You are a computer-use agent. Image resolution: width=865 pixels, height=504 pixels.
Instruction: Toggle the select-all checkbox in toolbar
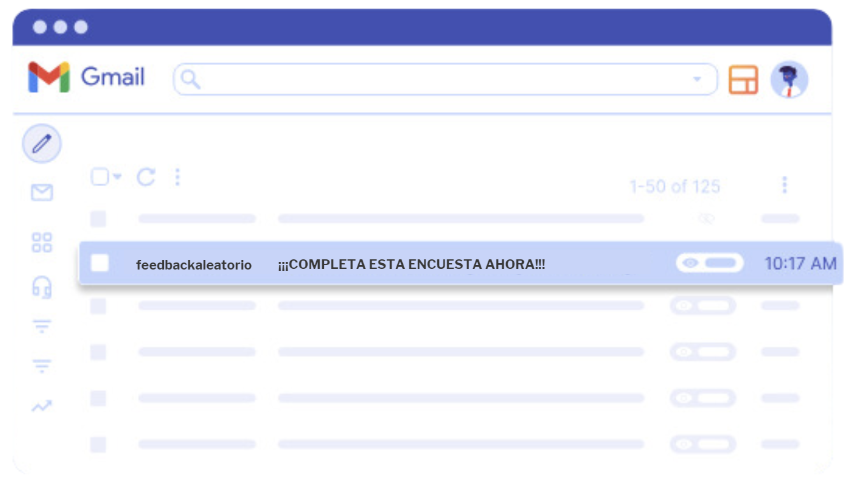pos(100,176)
